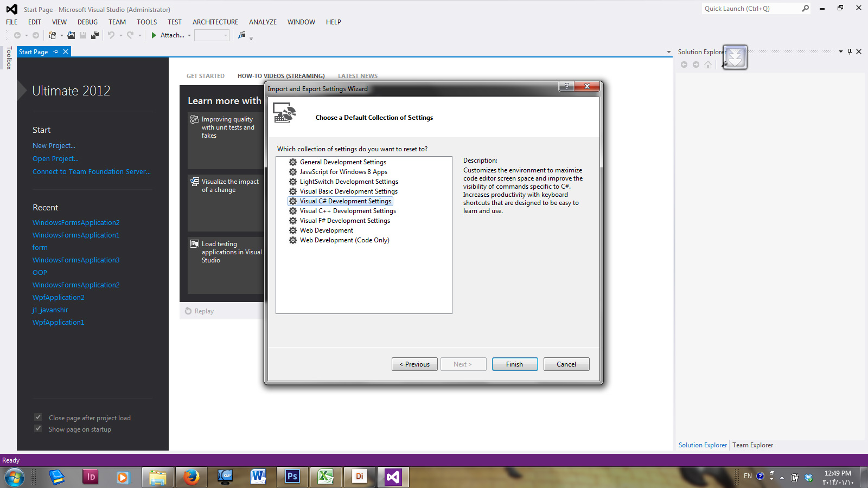Image resolution: width=868 pixels, height=488 pixels.
Task: Click the Find in Files toolbar icon
Action: tap(242, 35)
